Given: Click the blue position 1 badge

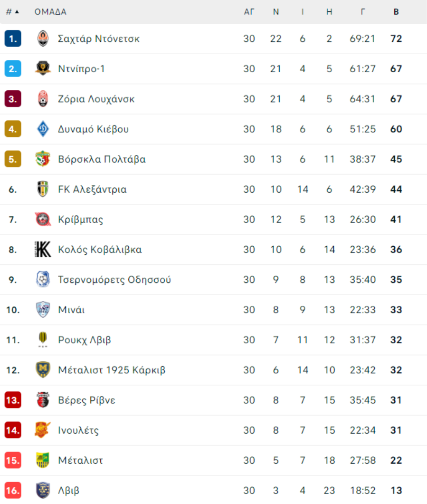Looking at the screenshot, I should point(13,39).
